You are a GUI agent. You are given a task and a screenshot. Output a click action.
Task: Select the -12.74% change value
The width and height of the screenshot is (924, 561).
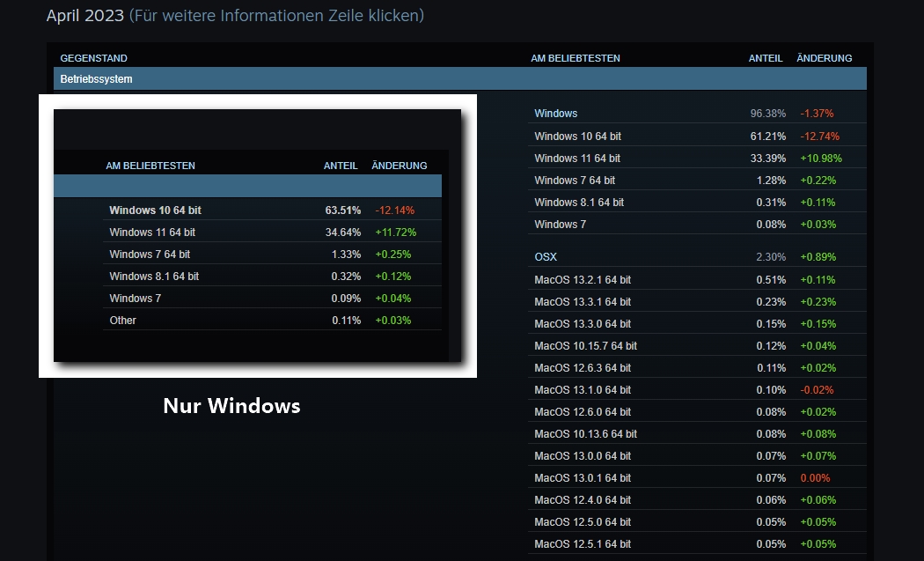coord(819,137)
